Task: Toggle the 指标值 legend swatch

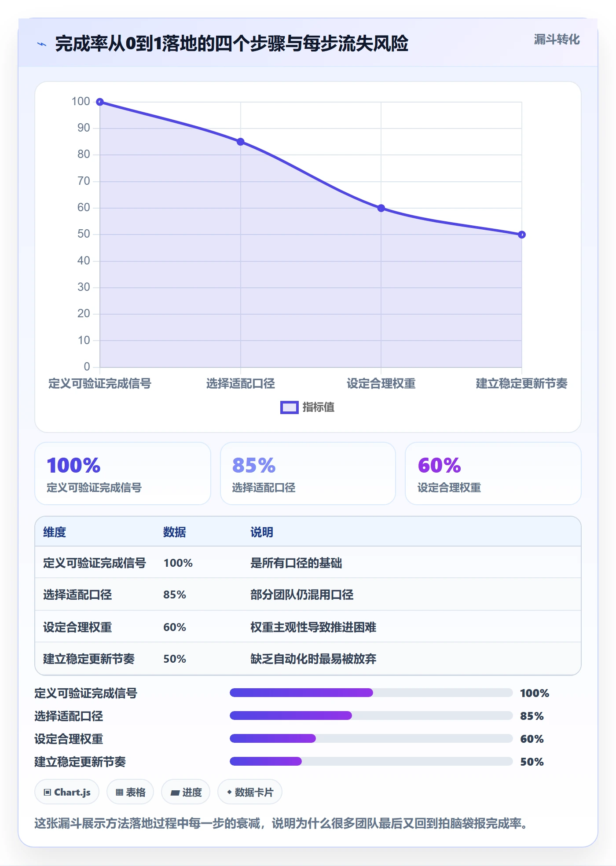Action: [x=290, y=407]
